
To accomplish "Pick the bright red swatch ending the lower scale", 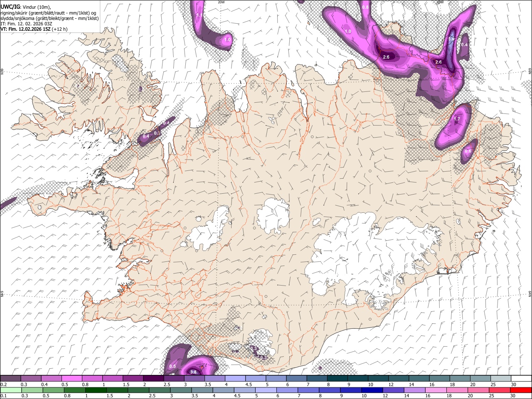I will 522,390.
